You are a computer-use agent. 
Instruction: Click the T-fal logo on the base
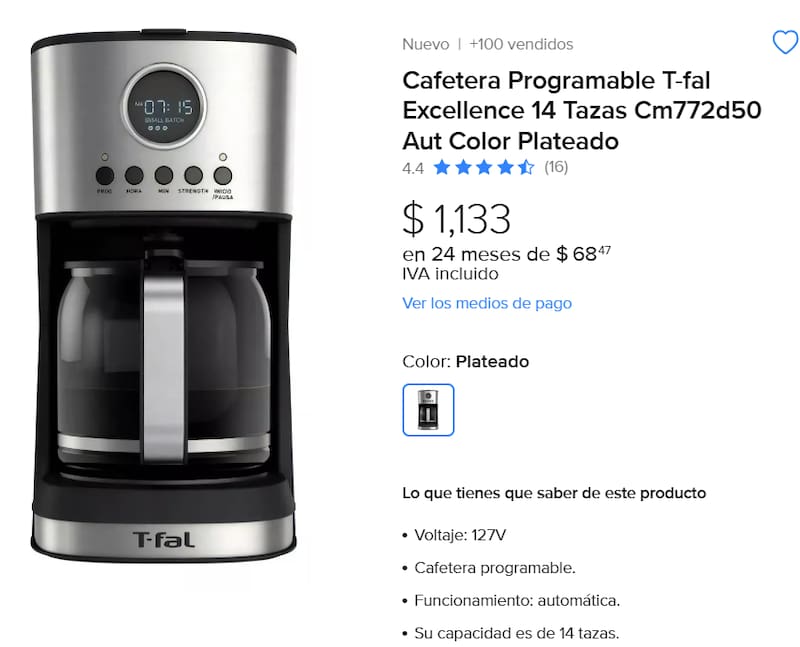tap(164, 539)
